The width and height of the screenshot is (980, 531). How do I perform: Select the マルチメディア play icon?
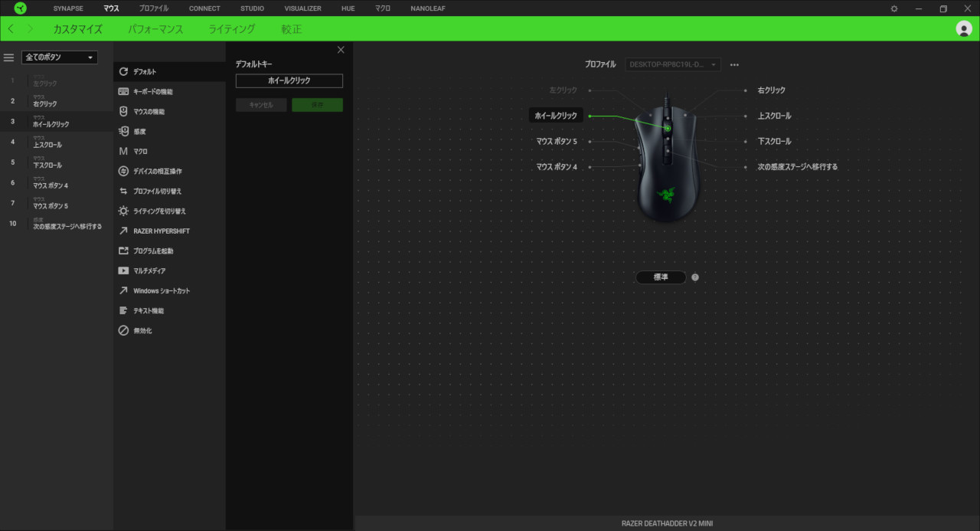[x=123, y=270]
